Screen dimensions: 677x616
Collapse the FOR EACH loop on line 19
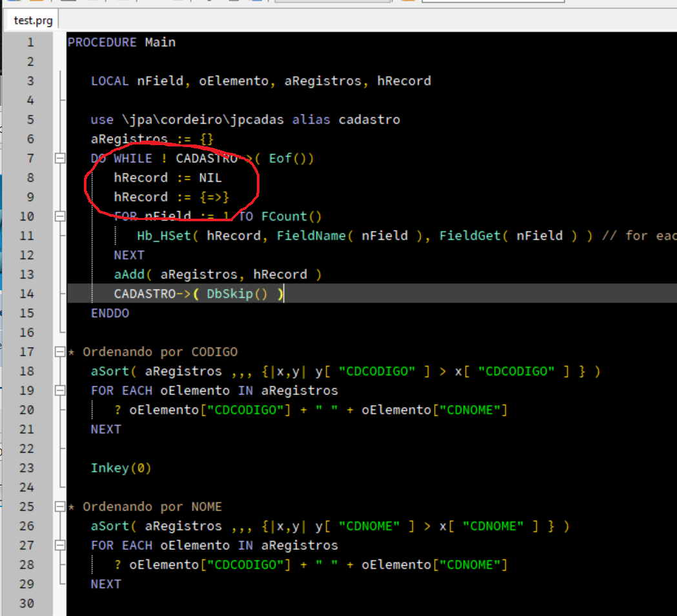(x=60, y=391)
